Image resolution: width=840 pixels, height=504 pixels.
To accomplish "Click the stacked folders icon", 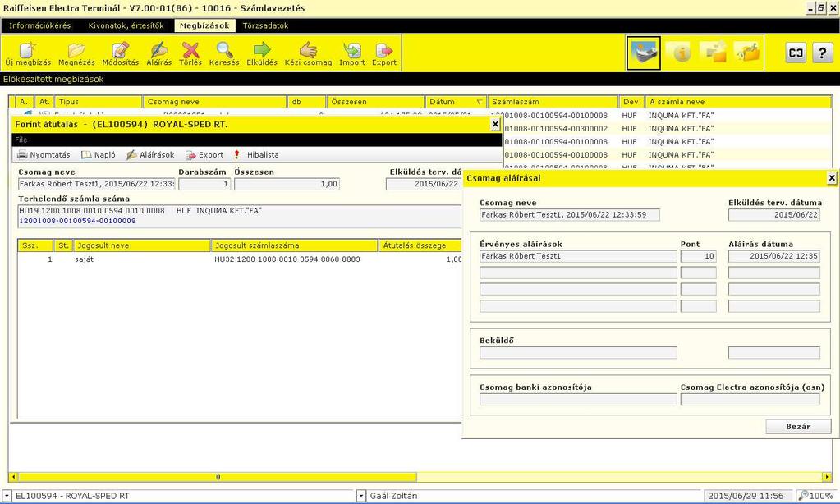I will [x=714, y=53].
